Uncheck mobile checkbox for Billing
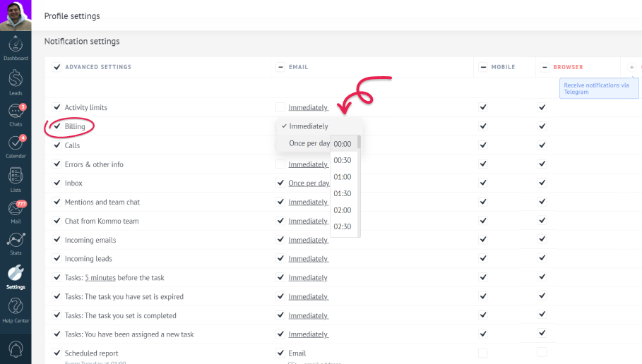This screenshot has width=642, height=364. point(483,126)
